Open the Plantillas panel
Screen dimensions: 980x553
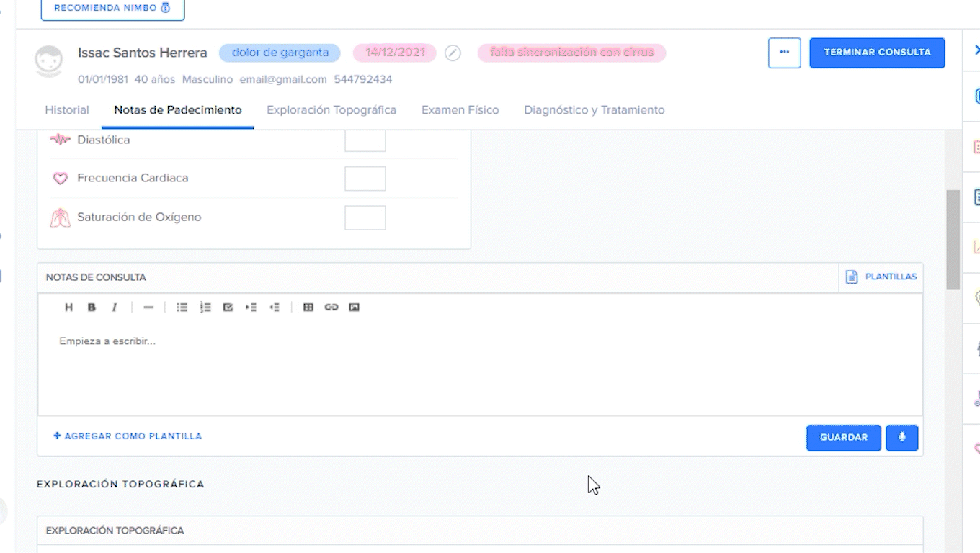click(881, 276)
